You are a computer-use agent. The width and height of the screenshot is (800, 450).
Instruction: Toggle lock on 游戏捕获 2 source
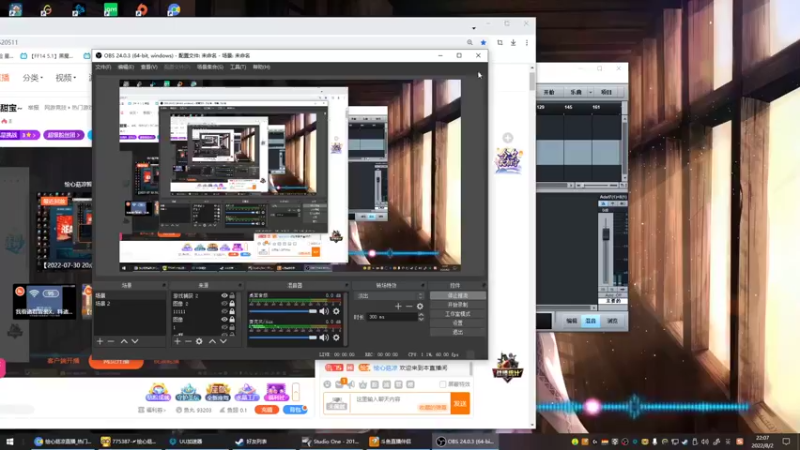[x=232, y=295]
